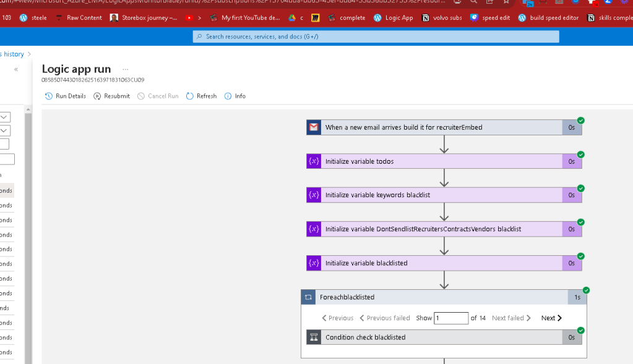The image size is (633, 364).
Task: Go to Next iteration in the loop
Action: point(551,318)
